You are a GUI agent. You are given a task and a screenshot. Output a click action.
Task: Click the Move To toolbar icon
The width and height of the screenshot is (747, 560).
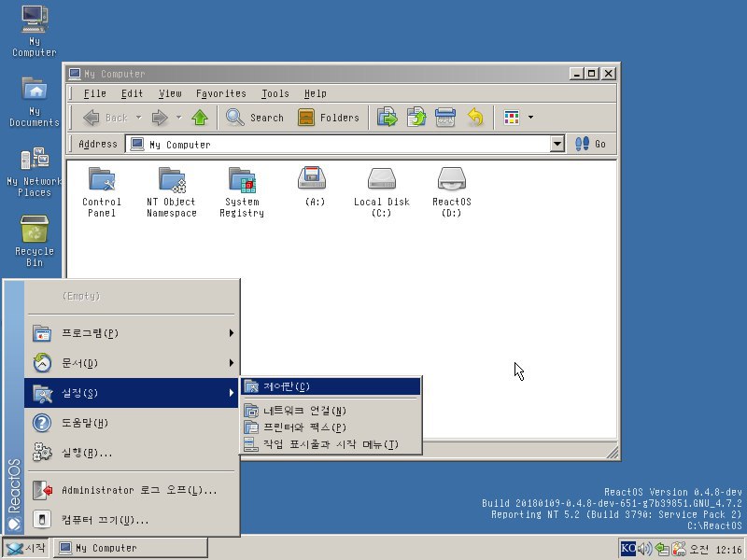(x=387, y=118)
